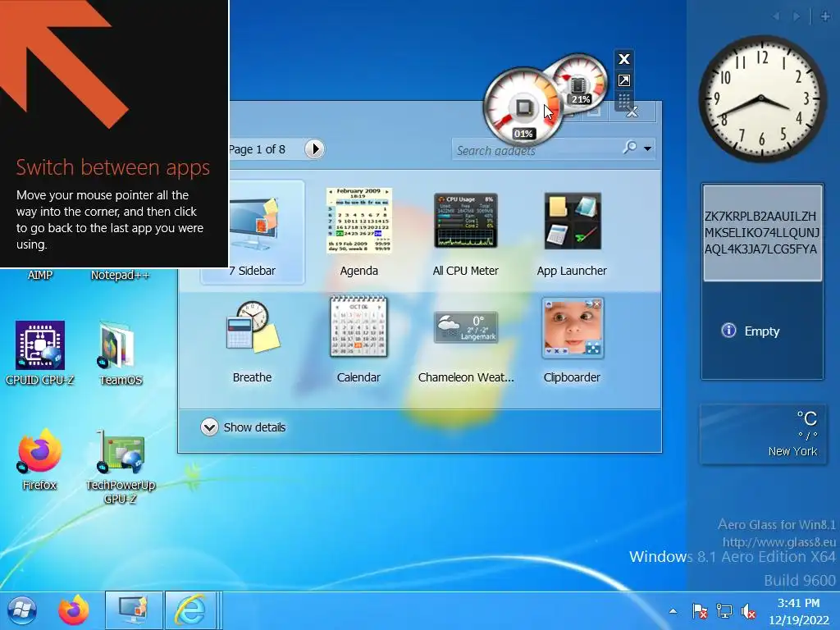Screen dimensions: 840x630
Task: Go to next gadget page
Action: click(314, 149)
